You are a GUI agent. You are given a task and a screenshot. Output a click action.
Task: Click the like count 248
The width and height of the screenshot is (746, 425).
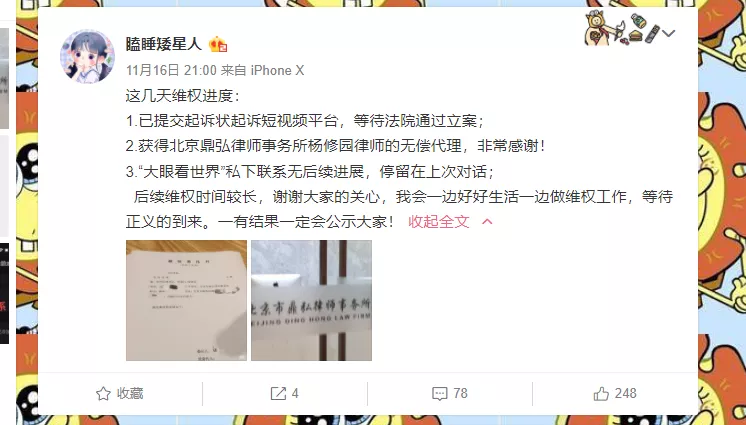click(626, 394)
